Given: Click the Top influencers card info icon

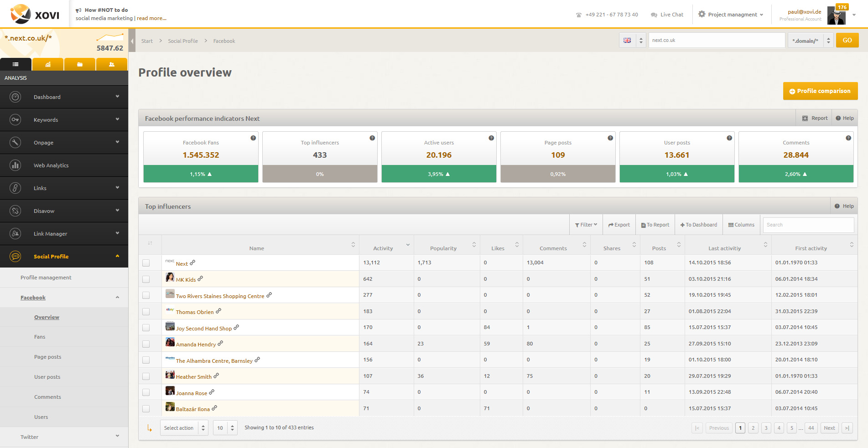Looking at the screenshot, I should [x=372, y=138].
